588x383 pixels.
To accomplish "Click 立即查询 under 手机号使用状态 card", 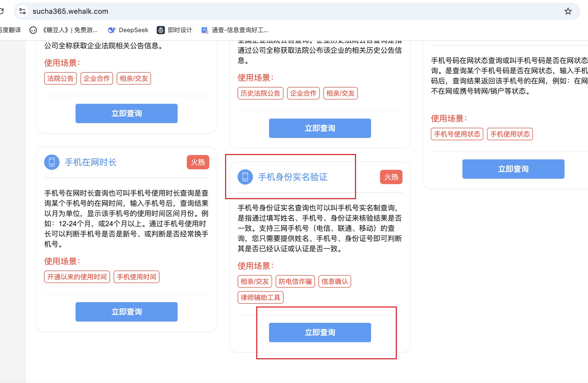I will click(513, 169).
